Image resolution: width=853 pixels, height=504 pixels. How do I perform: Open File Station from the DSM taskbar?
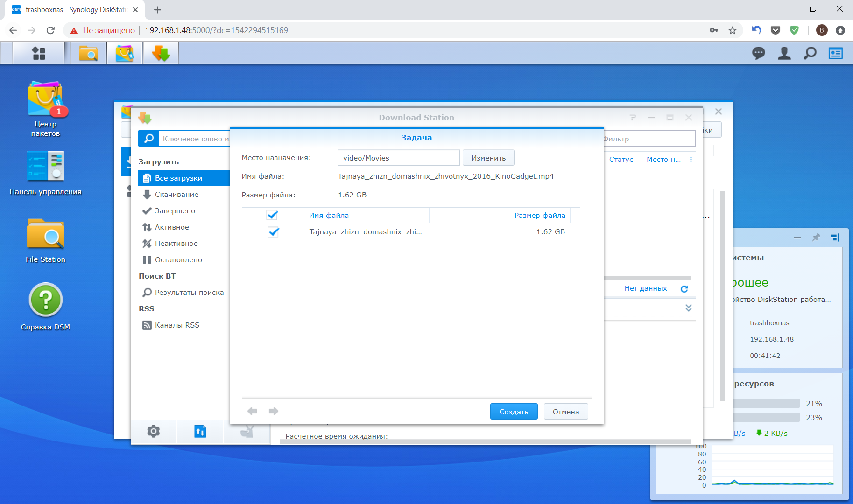click(x=88, y=54)
